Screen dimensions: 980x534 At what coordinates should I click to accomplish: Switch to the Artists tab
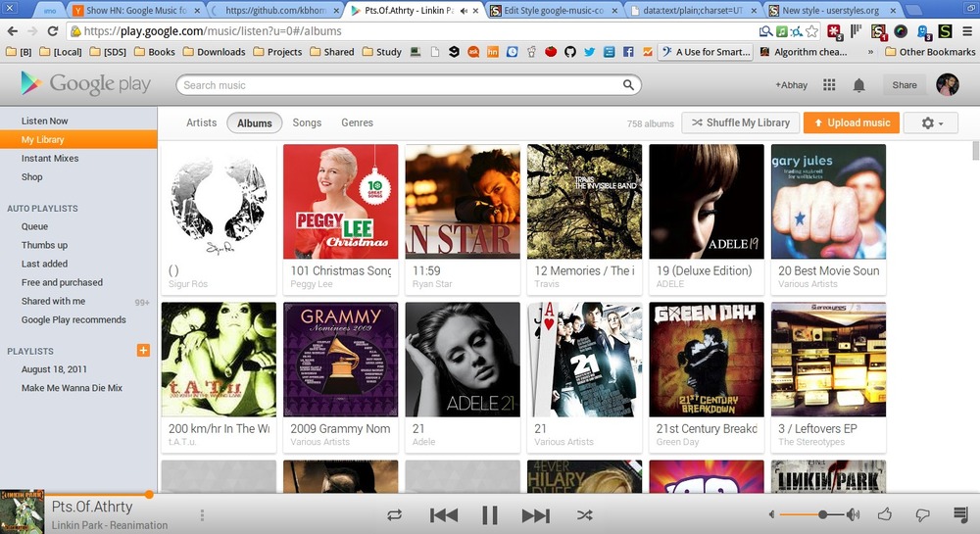[x=201, y=123]
